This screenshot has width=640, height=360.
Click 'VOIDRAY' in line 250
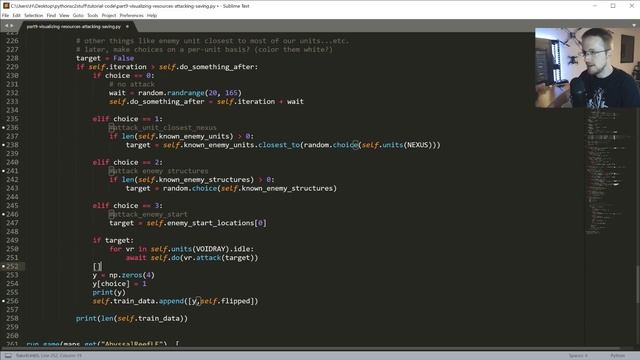(x=211, y=249)
